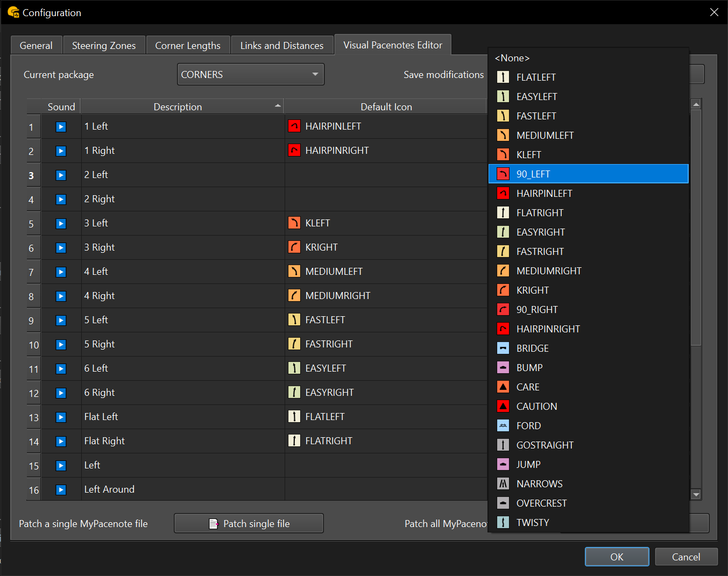Open the CORNERS current package dropdown
Viewport: 728px width, 576px height.
point(250,75)
